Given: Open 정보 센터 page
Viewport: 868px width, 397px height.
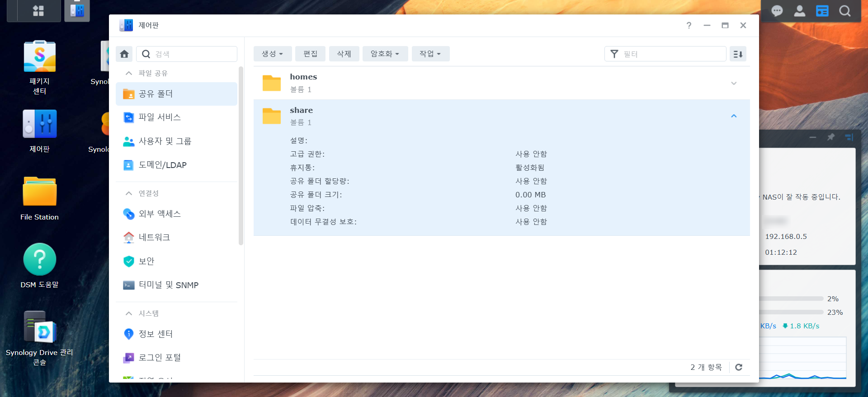Looking at the screenshot, I should 176,334.
